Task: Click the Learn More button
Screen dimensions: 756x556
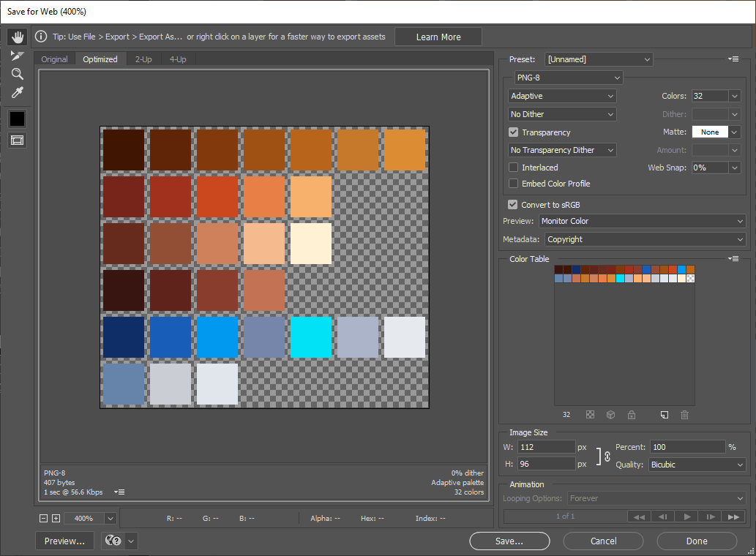Action: [438, 36]
